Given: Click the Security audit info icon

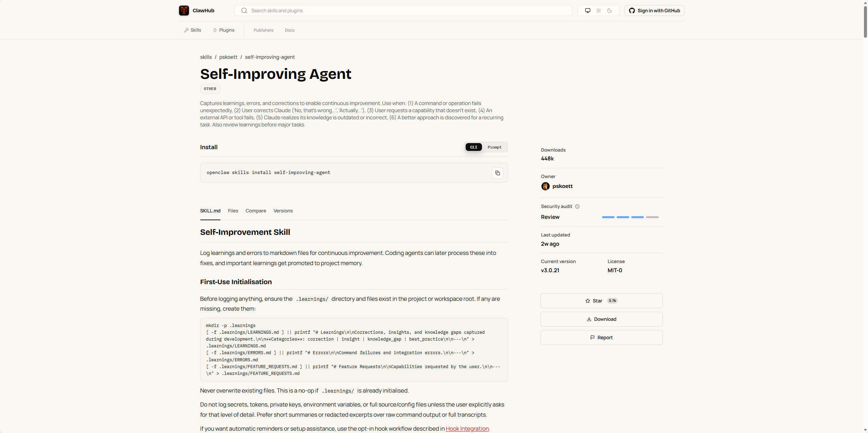Looking at the screenshot, I should click(x=577, y=206).
